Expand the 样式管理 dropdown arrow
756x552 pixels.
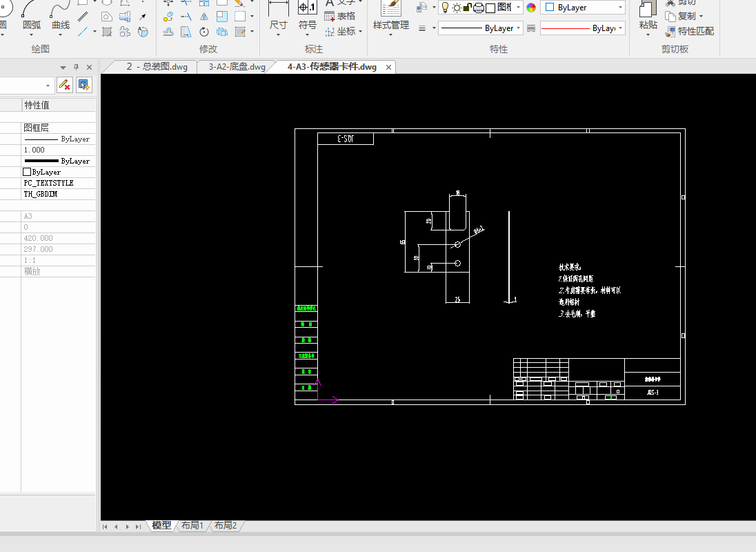point(391,35)
